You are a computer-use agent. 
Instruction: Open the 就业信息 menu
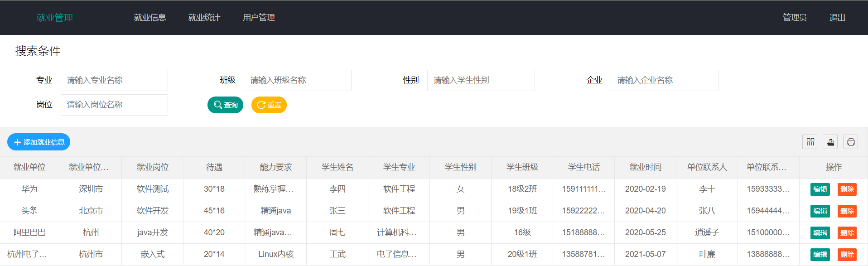click(x=150, y=18)
